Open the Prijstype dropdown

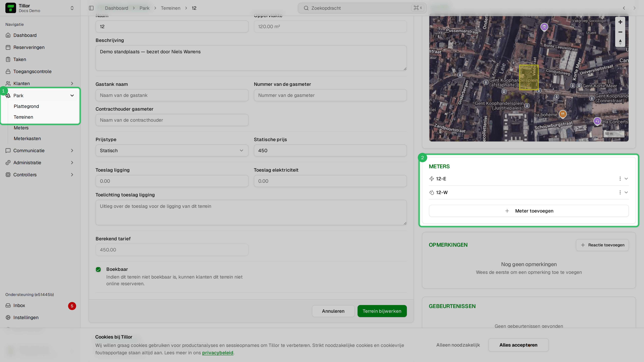(172, 150)
